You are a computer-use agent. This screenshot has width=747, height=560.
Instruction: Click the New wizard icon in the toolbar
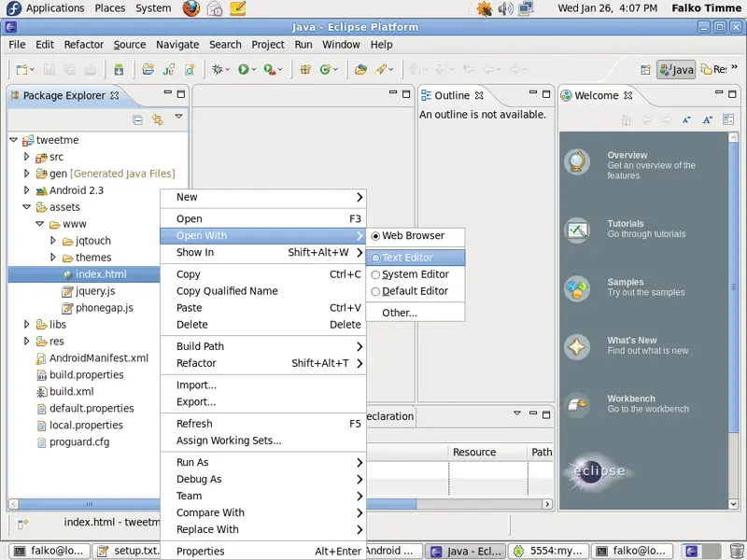point(21,69)
